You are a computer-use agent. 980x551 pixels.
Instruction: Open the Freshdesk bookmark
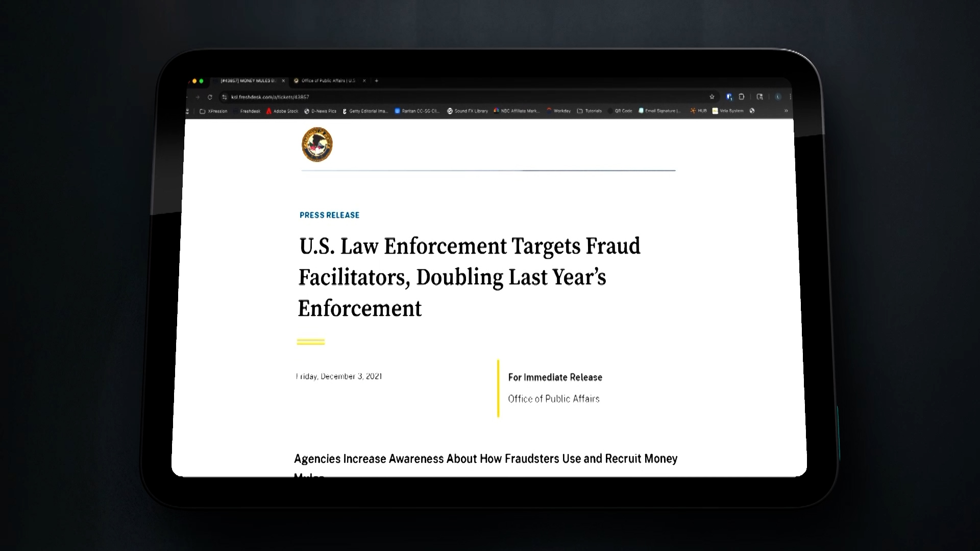247,111
